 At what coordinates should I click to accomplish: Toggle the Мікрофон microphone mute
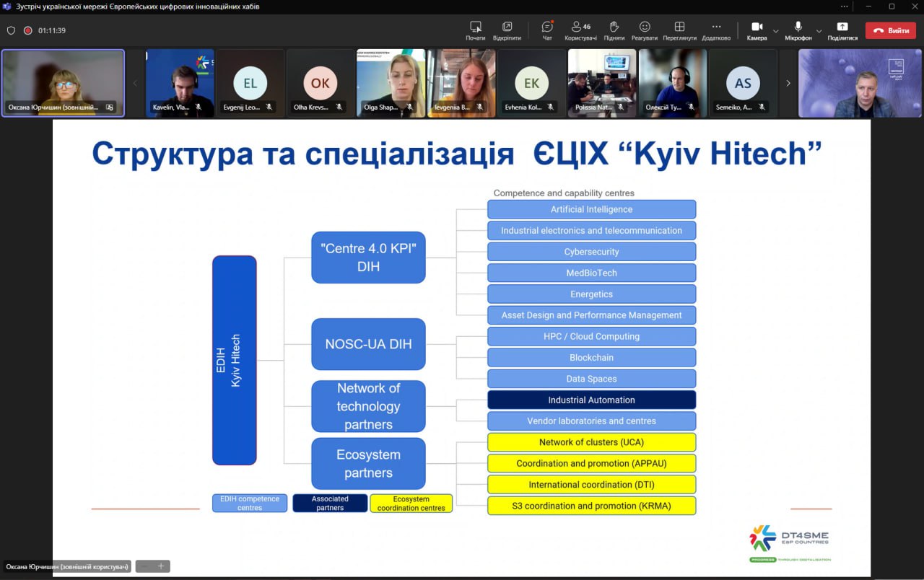798,27
